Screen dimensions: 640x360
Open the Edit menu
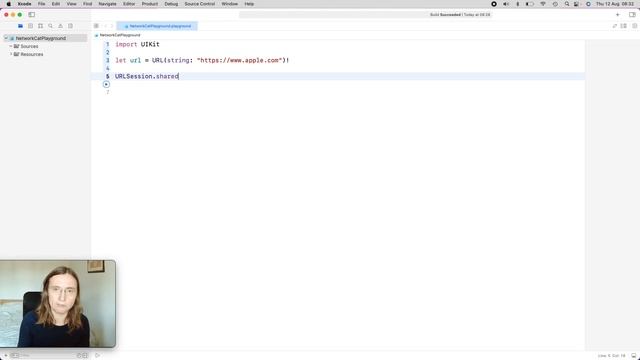56,4
